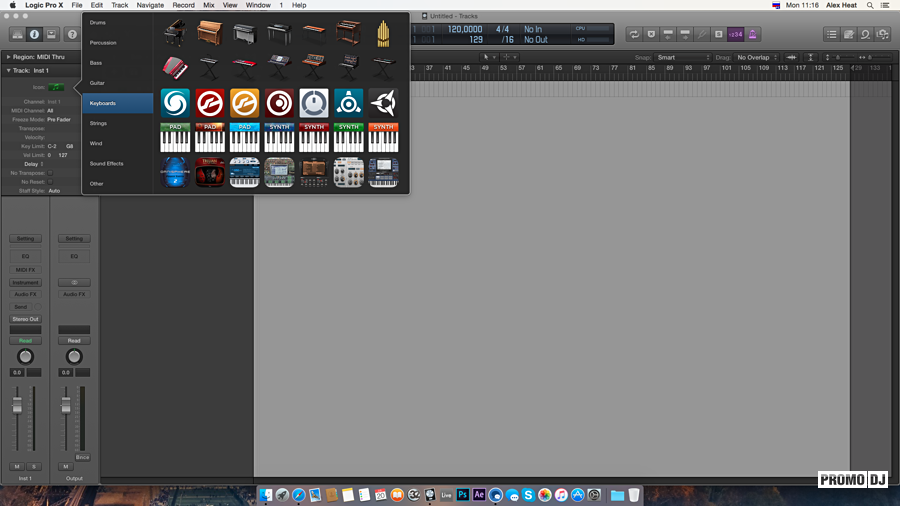The image size is (900, 506).
Task: Open the Inspector info button
Action: (34, 35)
